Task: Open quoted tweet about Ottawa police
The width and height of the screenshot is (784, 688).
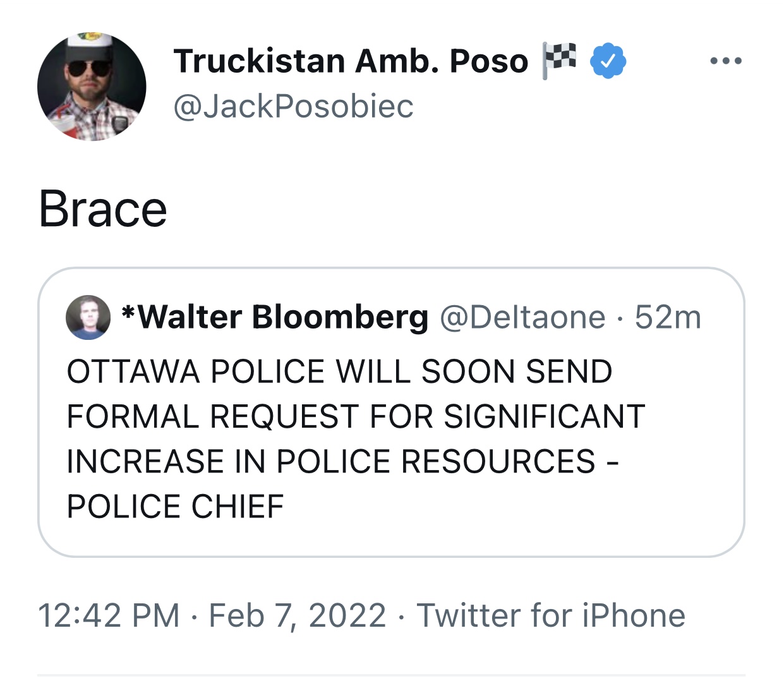Action: pyautogui.click(x=391, y=412)
